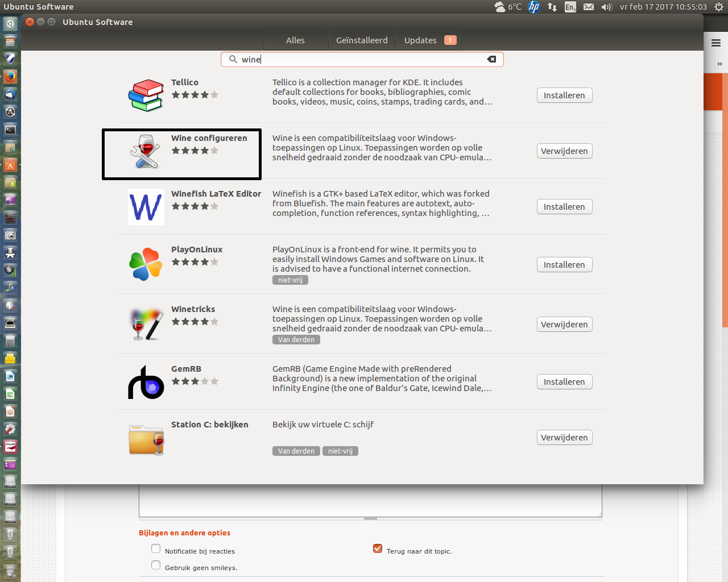Click the PlayOnLinux four-leaf clover icon
This screenshot has height=582, width=728.
146,264
